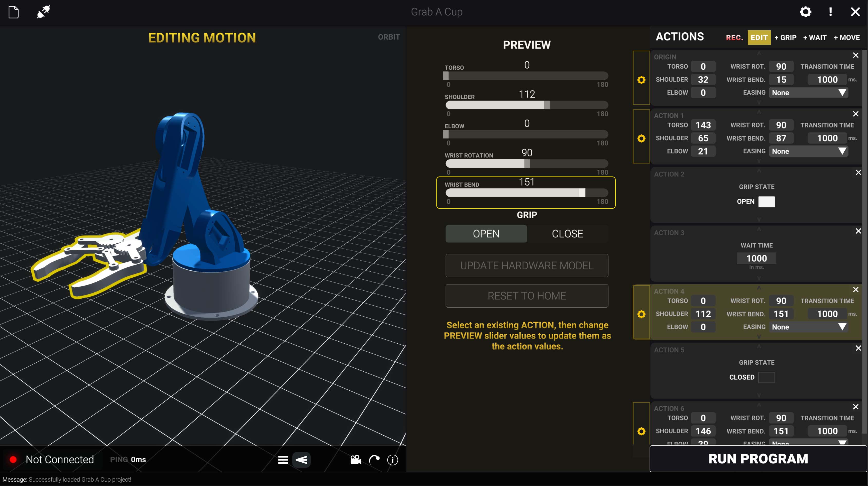The height and width of the screenshot is (486, 868).
Task: Open settings via the gear icon top right
Action: 806,12
